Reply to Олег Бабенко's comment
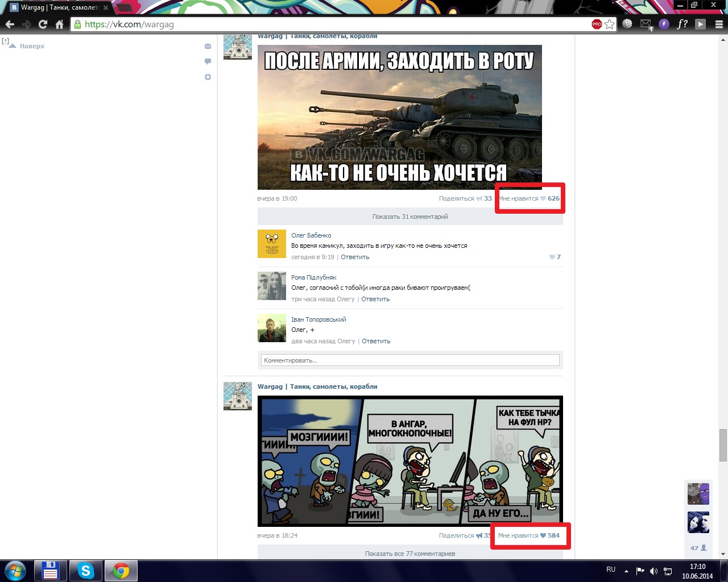 click(x=355, y=257)
